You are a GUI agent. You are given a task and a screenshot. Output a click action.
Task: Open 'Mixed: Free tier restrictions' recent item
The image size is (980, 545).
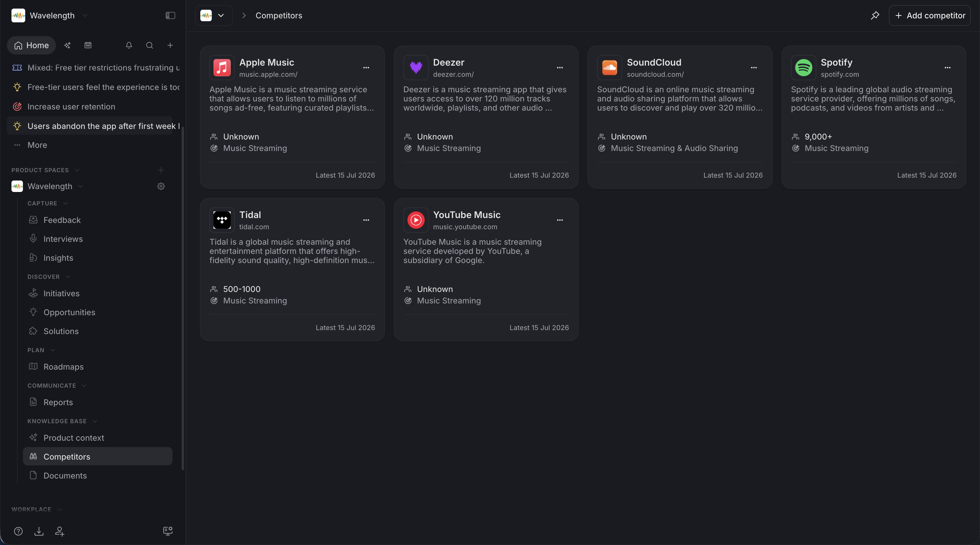90,68
